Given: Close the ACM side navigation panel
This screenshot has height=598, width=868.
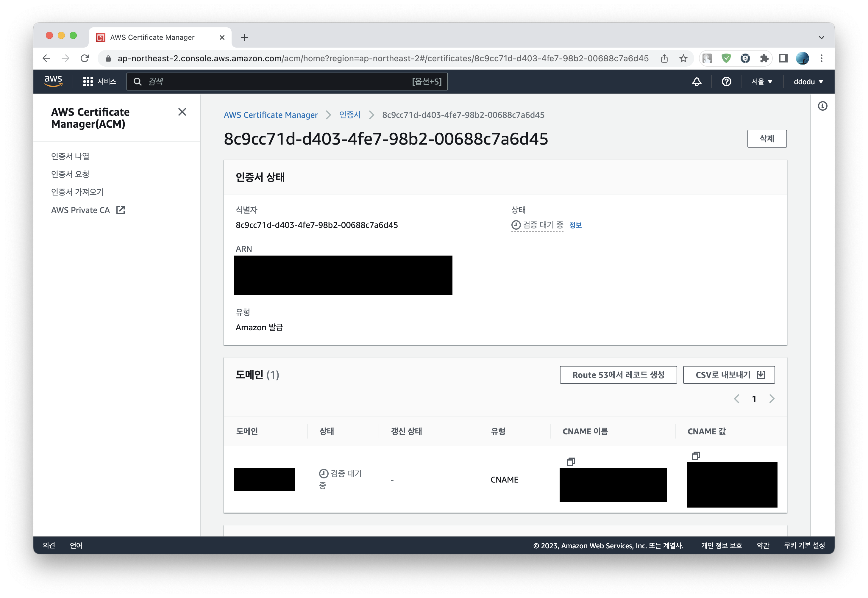Looking at the screenshot, I should coord(182,112).
